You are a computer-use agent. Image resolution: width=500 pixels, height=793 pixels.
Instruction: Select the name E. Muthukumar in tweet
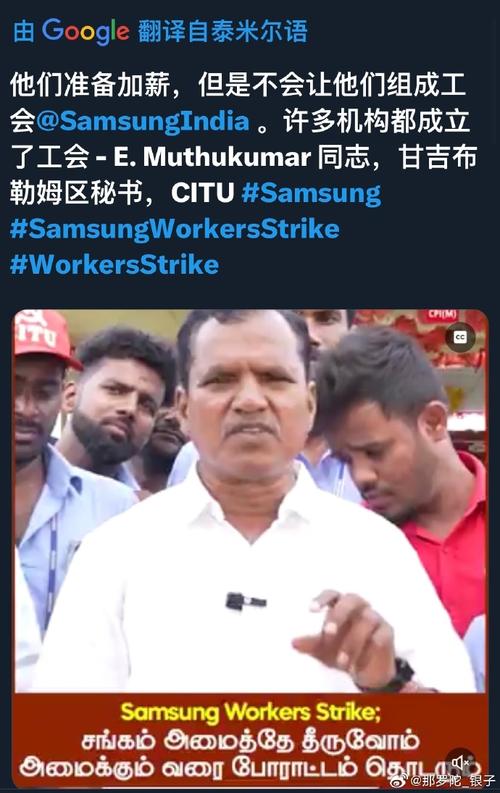(212, 157)
